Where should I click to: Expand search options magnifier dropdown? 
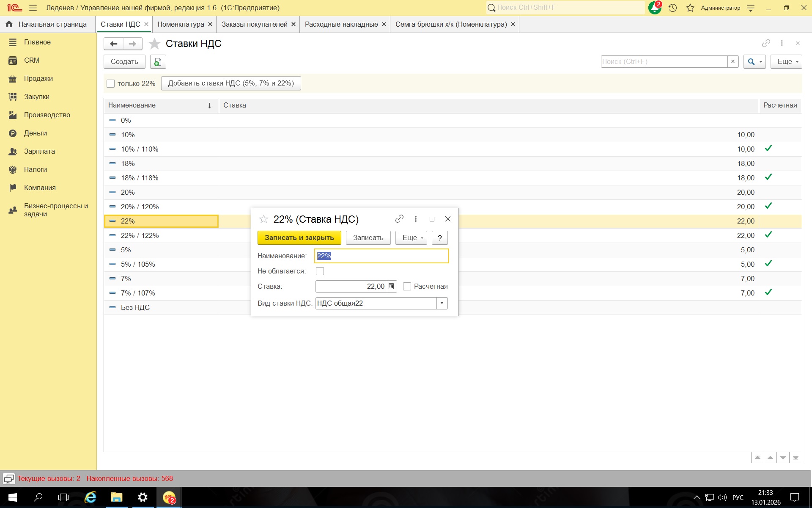(x=754, y=62)
